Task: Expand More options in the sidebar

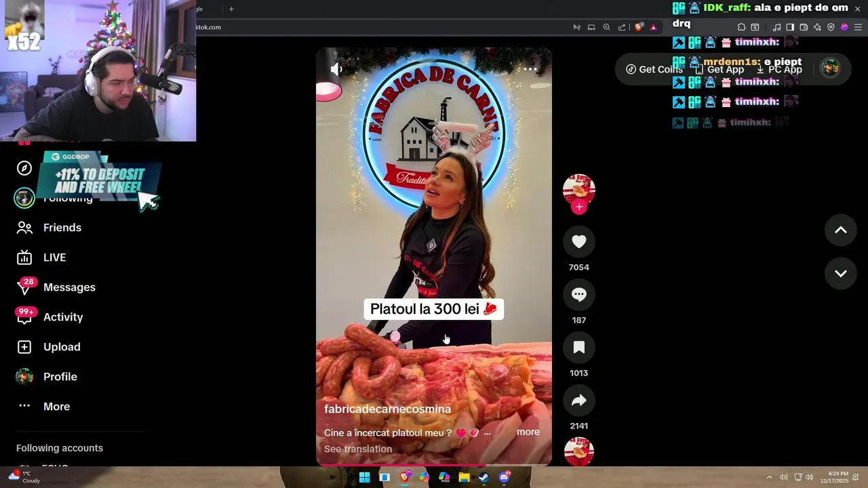Action: tap(56, 407)
